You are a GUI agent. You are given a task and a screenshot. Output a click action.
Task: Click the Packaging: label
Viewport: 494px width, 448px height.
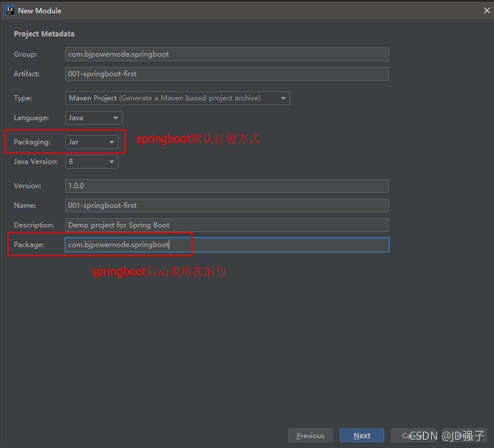point(32,142)
